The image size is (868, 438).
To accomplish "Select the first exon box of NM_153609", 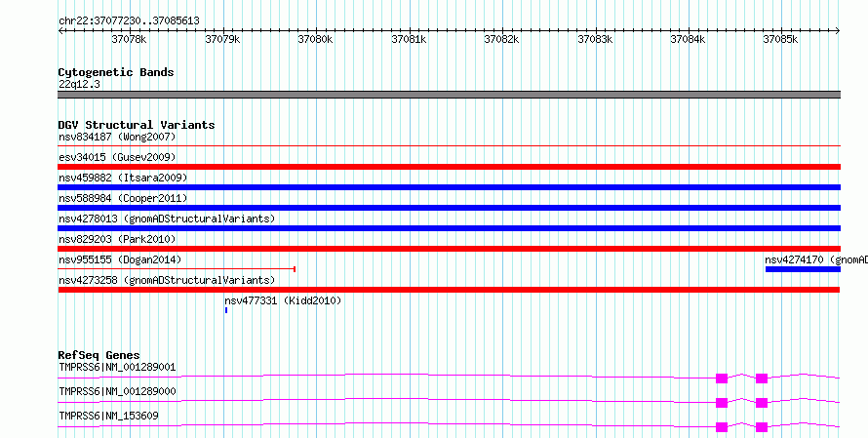I will pyautogui.click(x=722, y=427).
